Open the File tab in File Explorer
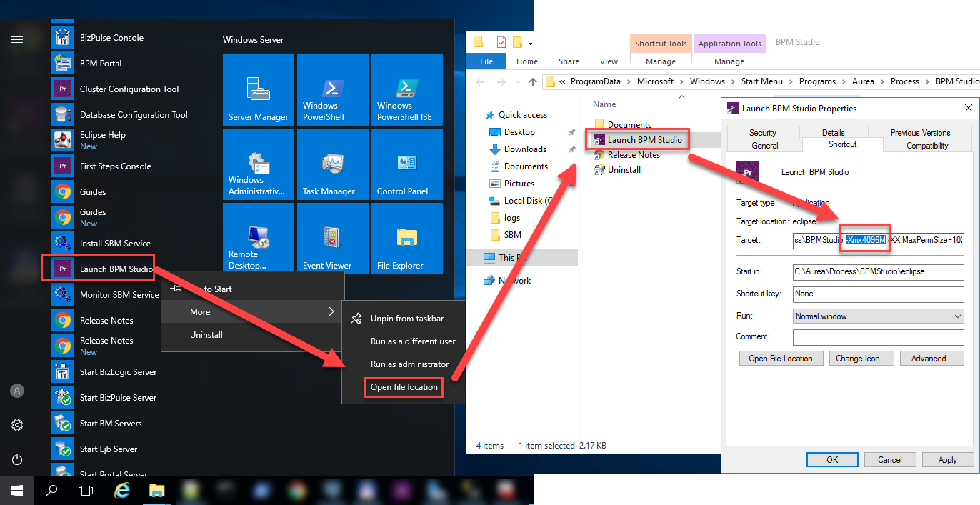 tap(486, 61)
